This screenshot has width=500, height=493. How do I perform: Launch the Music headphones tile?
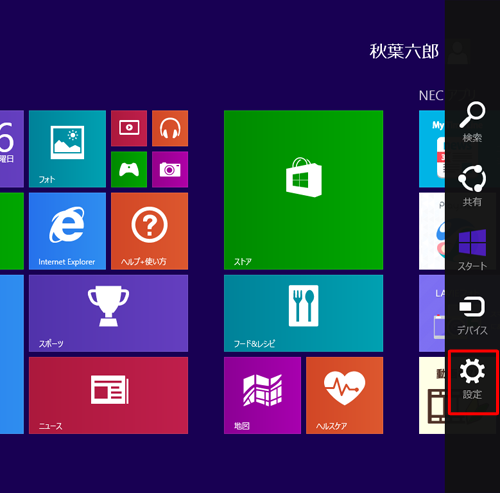170,128
